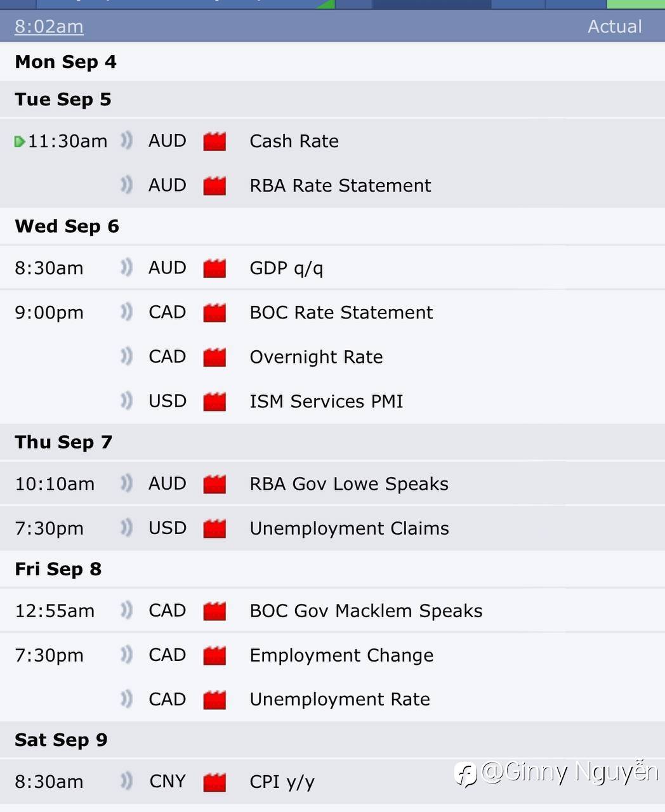Open the Overnight Rate event
665x812 pixels.
[316, 357]
